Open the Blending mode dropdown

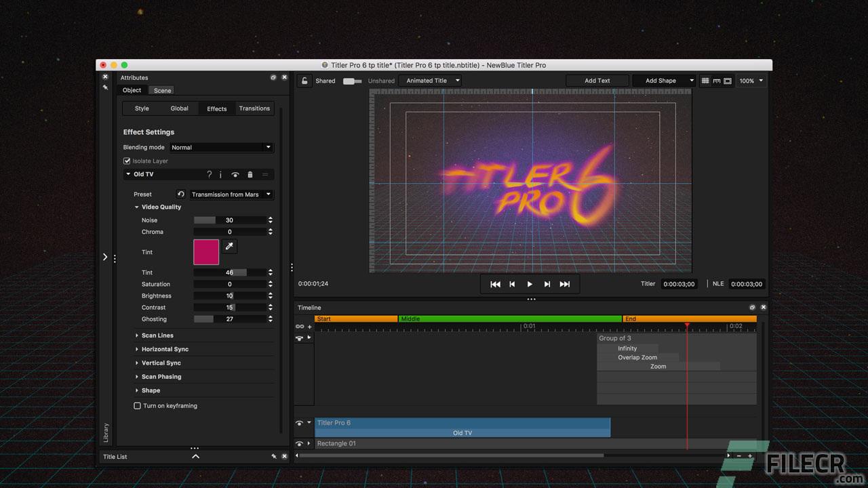click(x=220, y=147)
